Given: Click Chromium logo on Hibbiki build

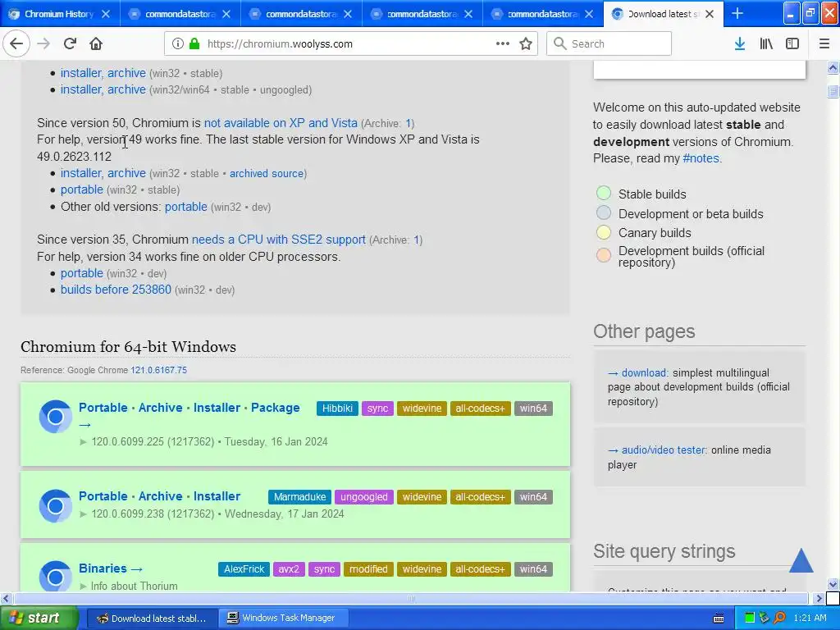Looking at the screenshot, I should click(55, 416).
